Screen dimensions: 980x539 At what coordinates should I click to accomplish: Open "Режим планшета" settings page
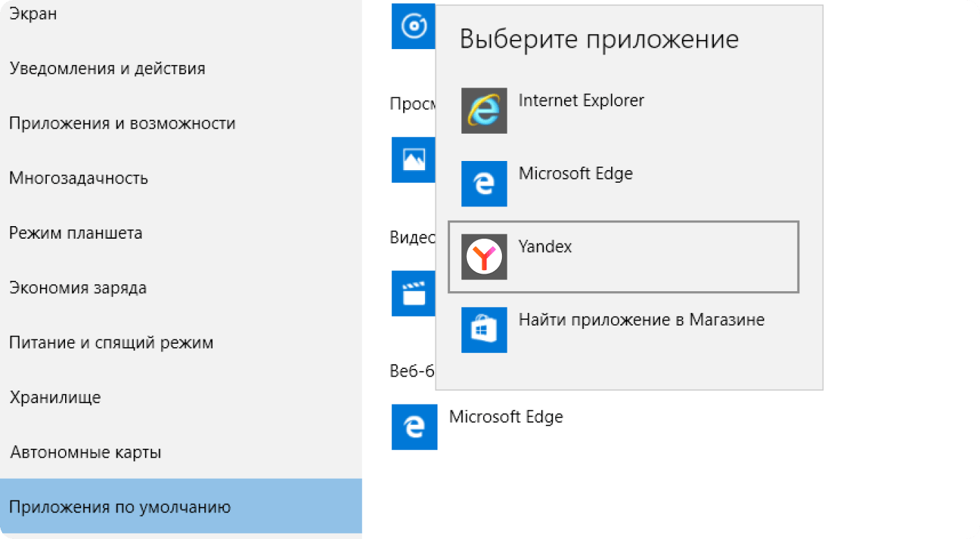[x=76, y=233]
